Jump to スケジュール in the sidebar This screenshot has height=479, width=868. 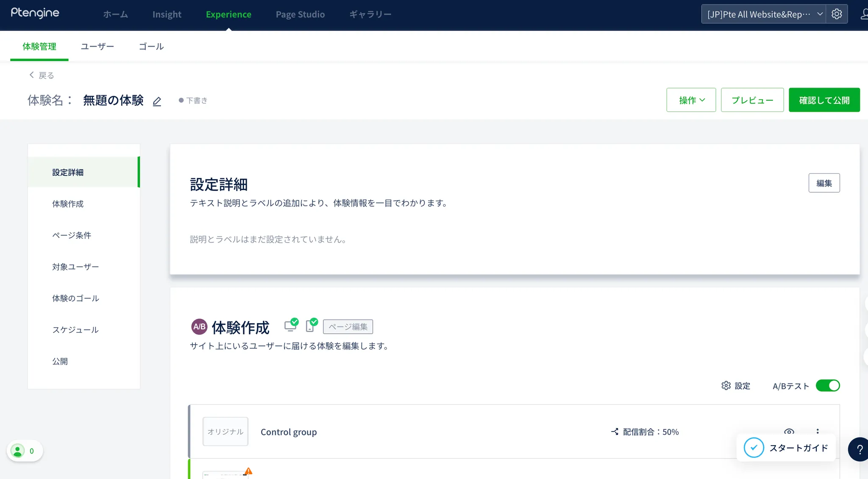tap(75, 330)
